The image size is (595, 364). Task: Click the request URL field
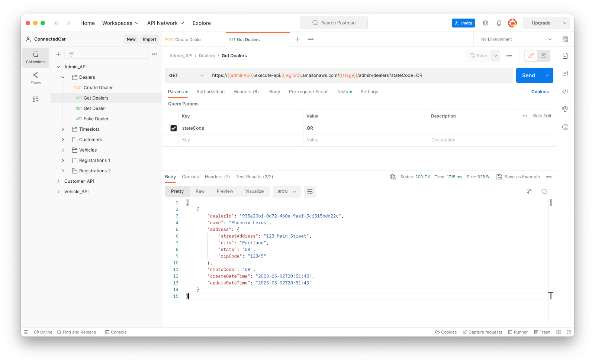click(x=360, y=75)
